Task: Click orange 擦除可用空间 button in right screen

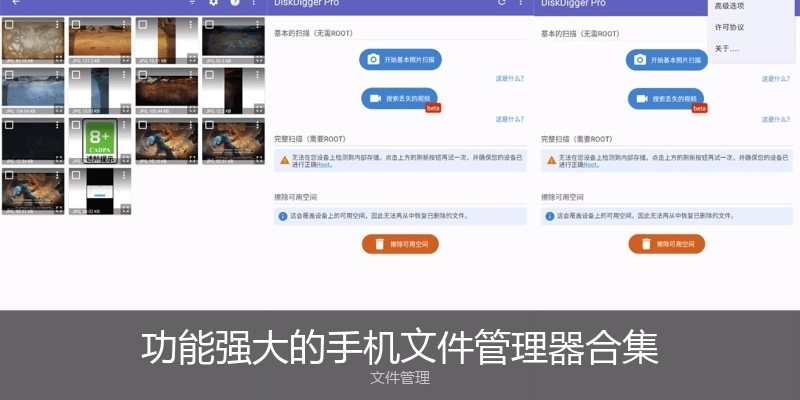Action: (667, 244)
